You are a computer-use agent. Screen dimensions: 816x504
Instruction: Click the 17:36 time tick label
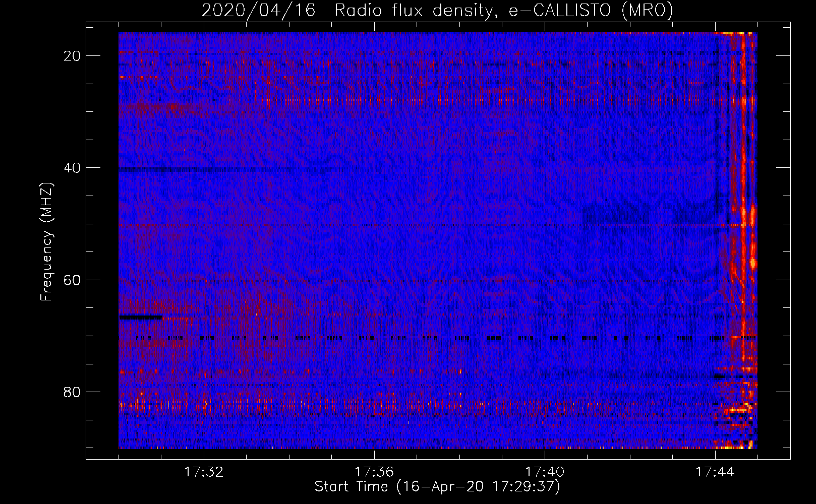click(374, 472)
